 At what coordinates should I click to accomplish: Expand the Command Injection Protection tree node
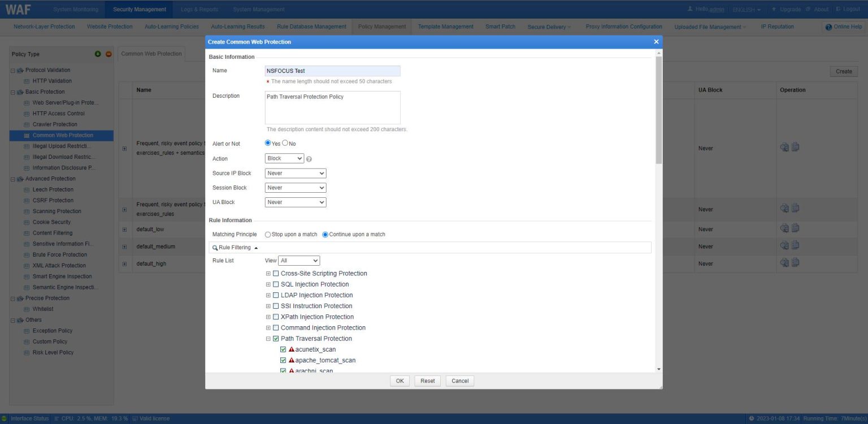pyautogui.click(x=268, y=327)
